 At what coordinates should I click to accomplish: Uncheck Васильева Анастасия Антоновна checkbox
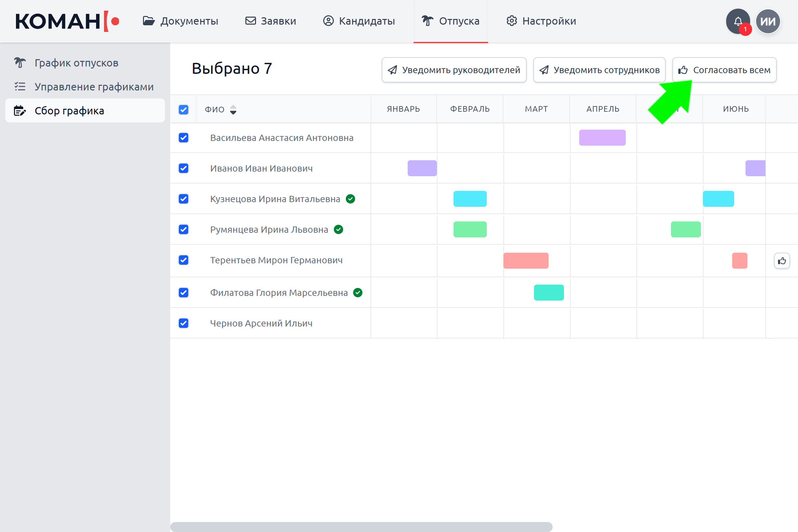(184, 138)
